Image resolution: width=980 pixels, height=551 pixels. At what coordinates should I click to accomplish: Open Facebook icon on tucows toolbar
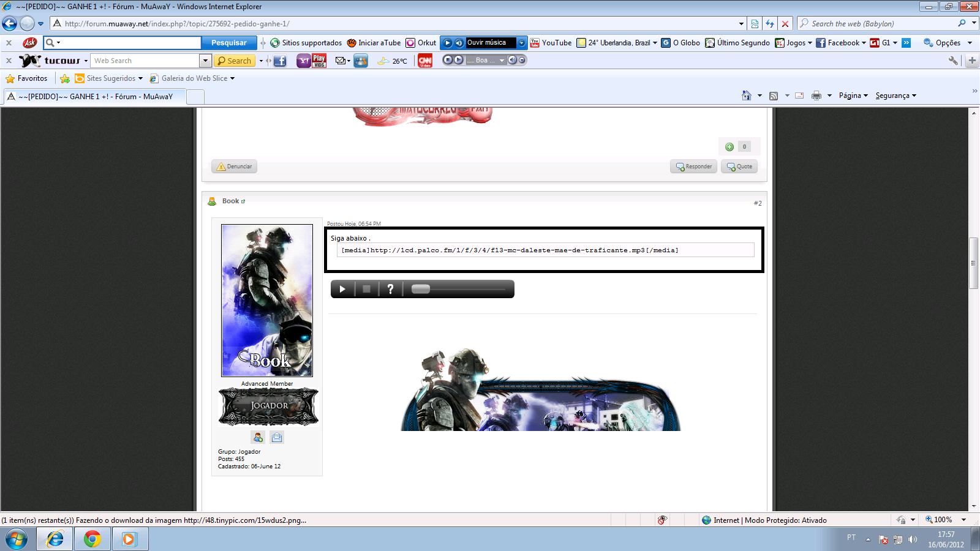(280, 61)
